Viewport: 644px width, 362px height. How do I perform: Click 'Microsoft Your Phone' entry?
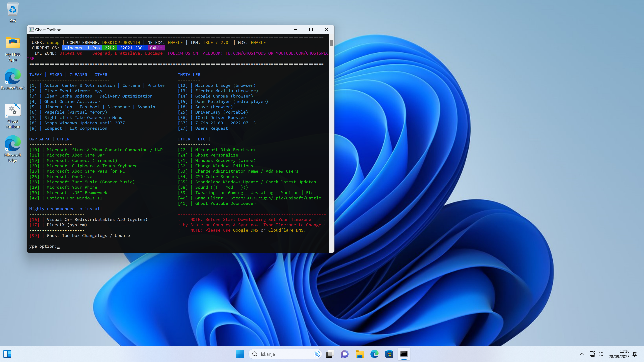(72, 187)
